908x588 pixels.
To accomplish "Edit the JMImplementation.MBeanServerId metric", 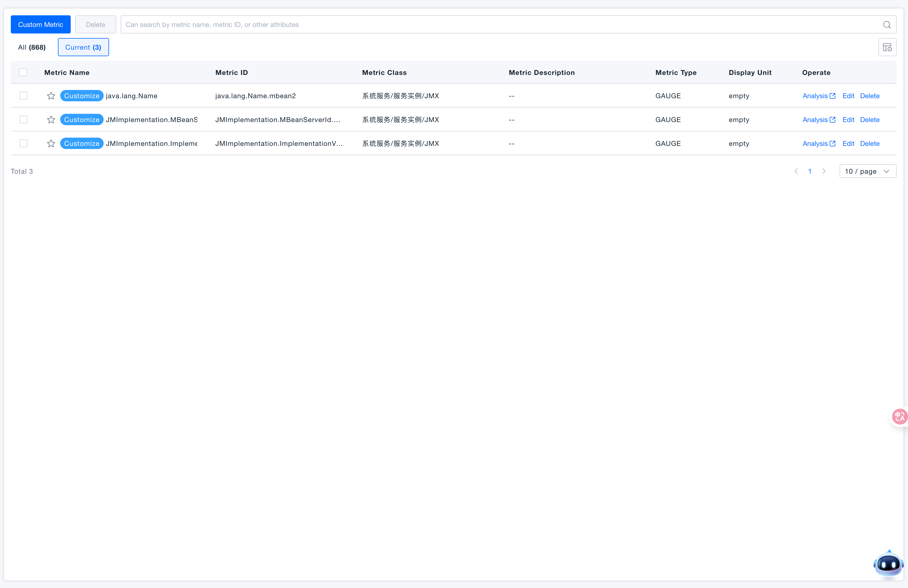I will [848, 120].
